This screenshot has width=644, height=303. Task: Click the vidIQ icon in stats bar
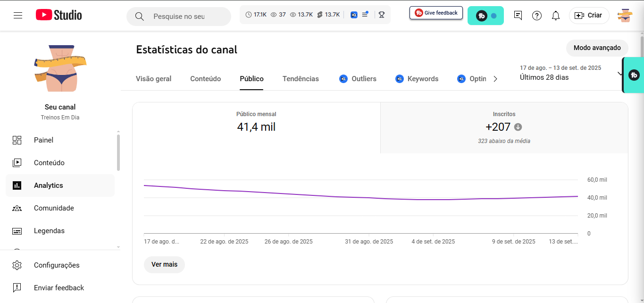(354, 15)
